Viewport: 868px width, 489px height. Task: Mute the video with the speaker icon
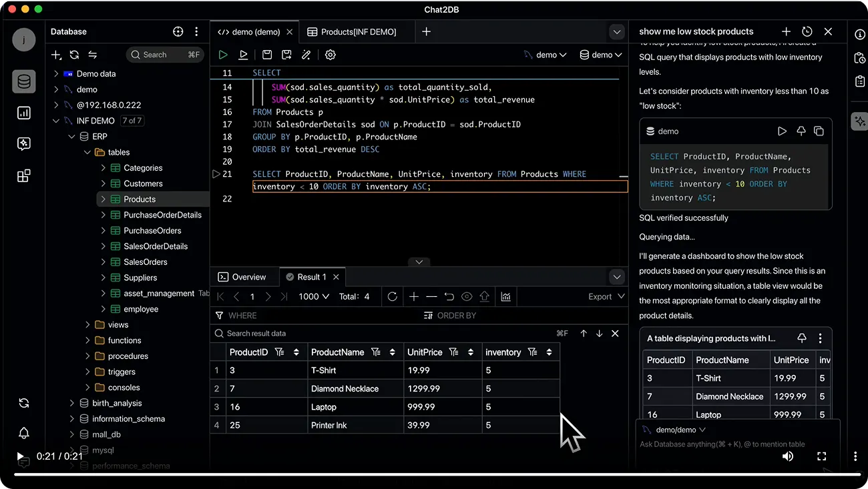pos(788,456)
